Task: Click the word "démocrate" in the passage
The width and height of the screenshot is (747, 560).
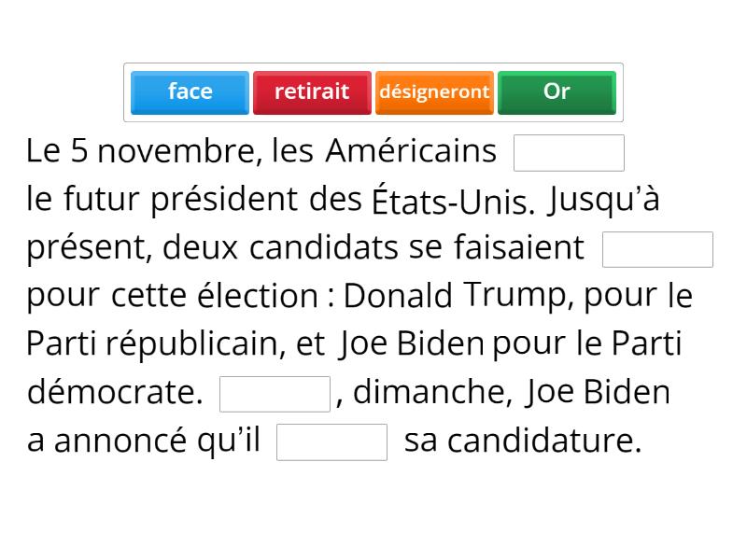Action: point(114,393)
